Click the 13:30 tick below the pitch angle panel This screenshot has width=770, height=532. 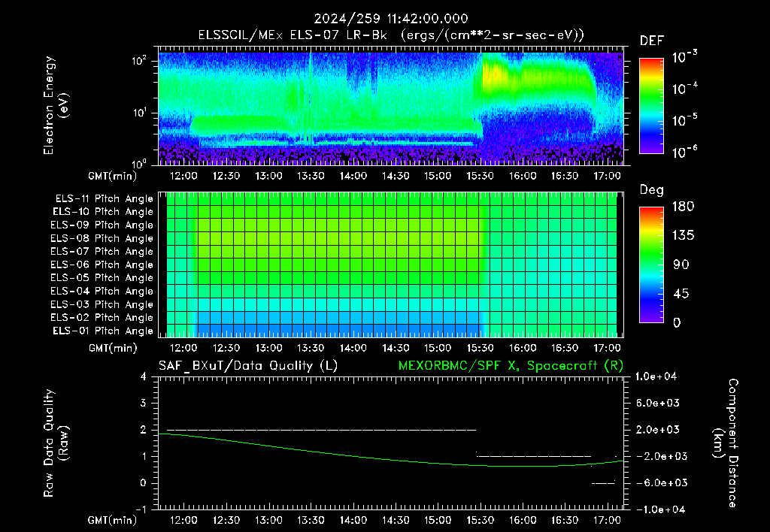coord(311,348)
